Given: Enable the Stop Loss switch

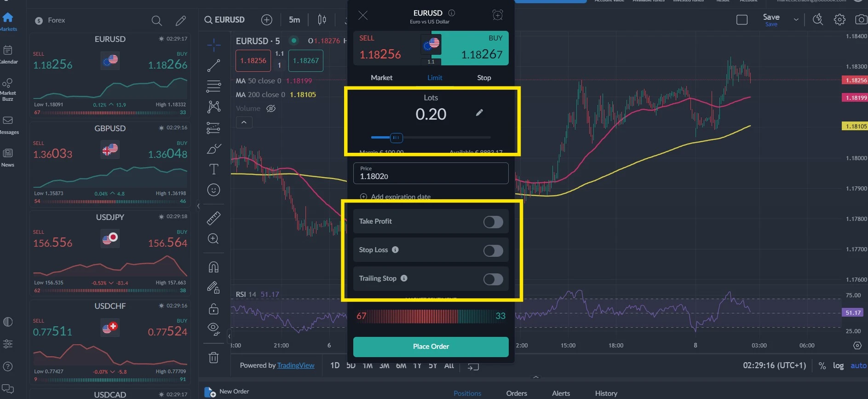Looking at the screenshot, I should [493, 251].
